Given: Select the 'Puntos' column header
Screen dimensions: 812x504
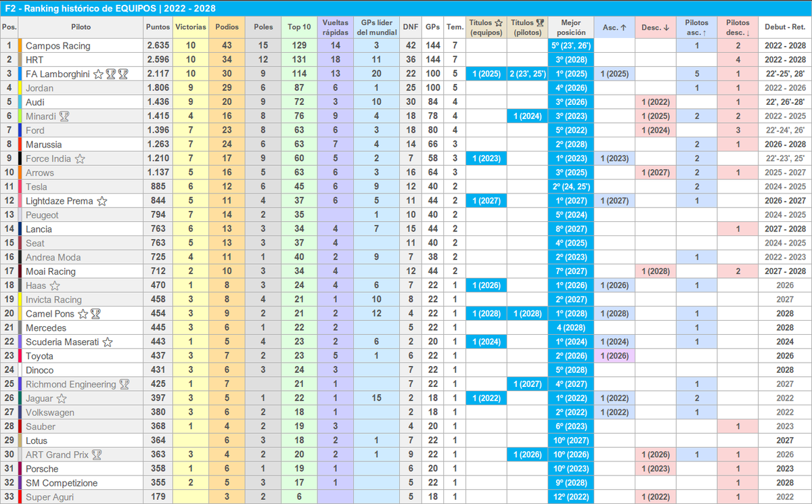Looking at the screenshot, I should click(x=158, y=28).
